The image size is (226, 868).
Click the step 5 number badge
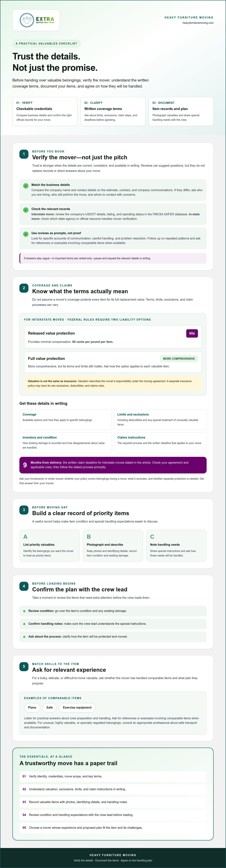[24, 666]
